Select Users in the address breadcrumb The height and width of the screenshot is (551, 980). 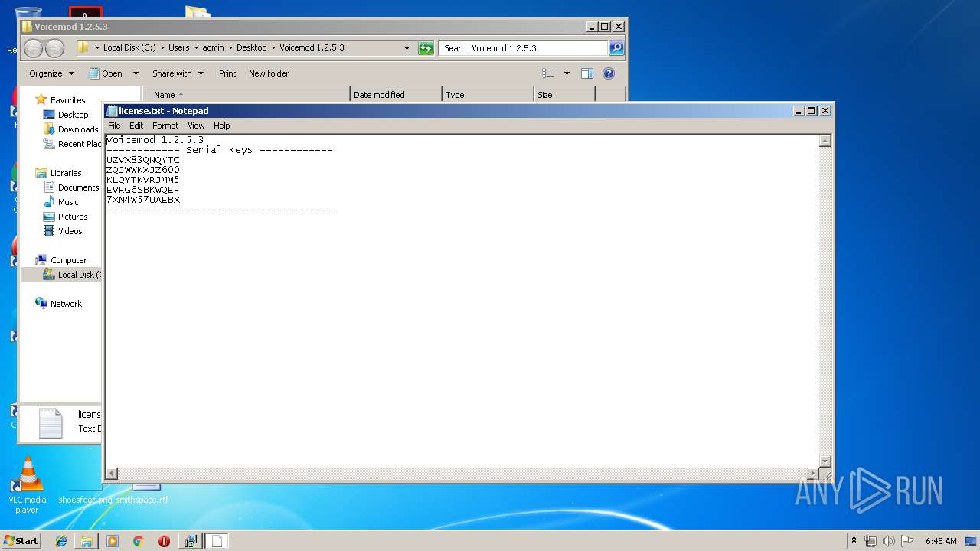click(179, 47)
